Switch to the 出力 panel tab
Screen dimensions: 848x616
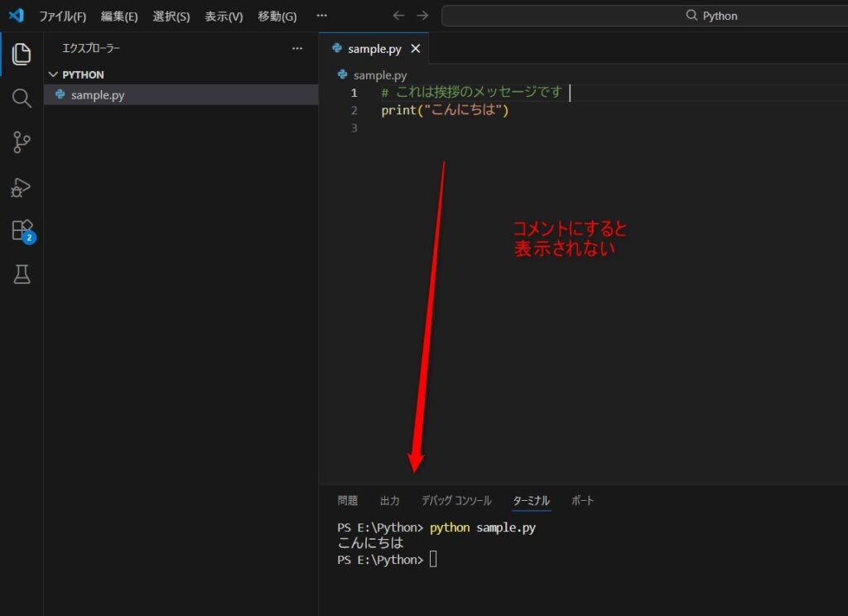click(390, 500)
